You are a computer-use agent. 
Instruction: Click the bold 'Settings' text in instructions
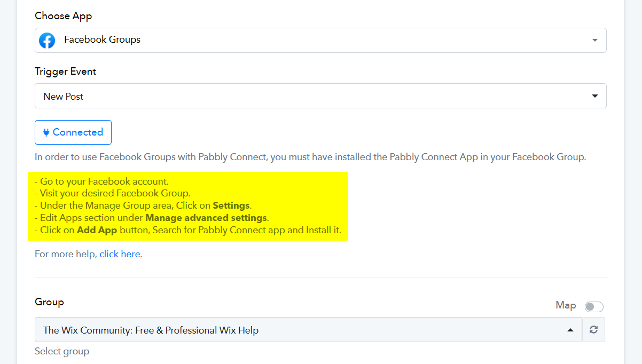(x=231, y=205)
